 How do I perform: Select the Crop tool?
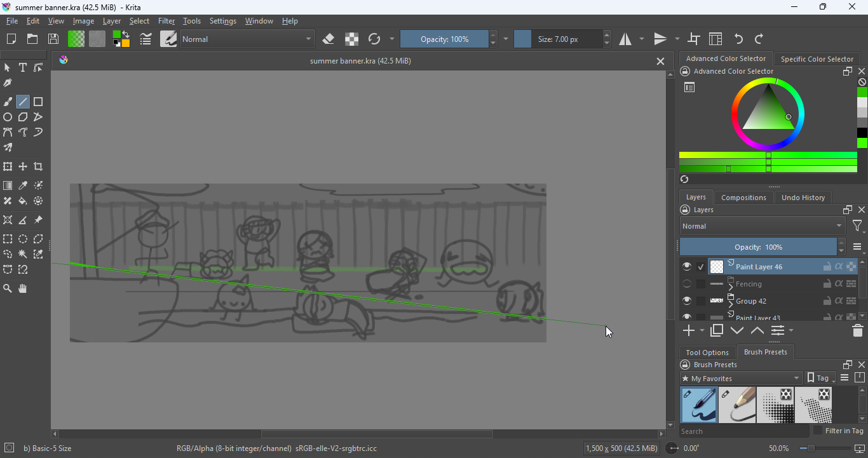(x=38, y=166)
